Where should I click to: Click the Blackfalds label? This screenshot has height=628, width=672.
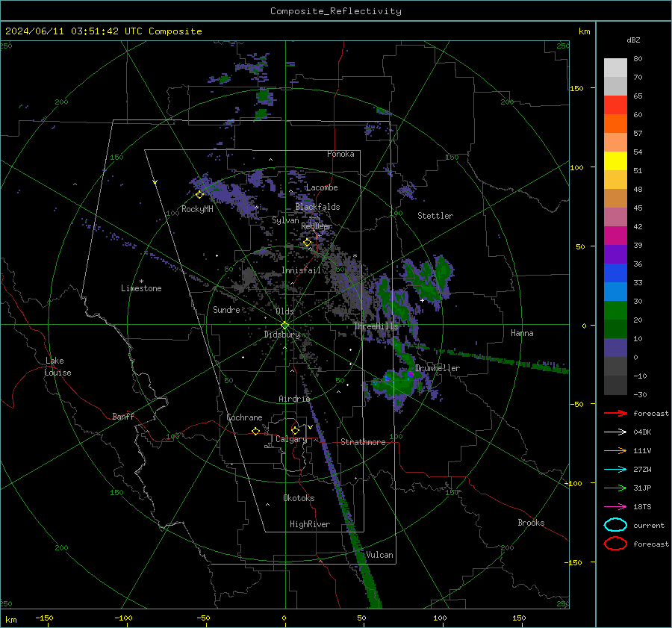pyautogui.click(x=317, y=207)
